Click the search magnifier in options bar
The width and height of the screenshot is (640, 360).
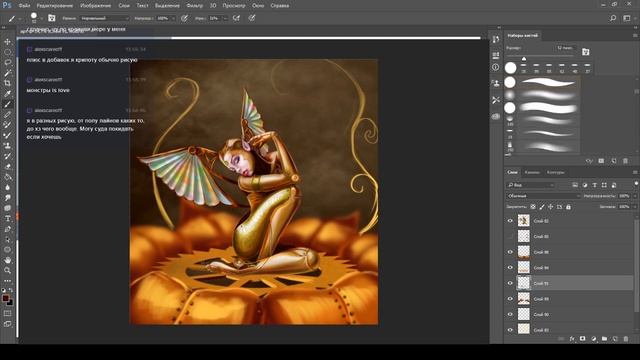click(x=613, y=18)
